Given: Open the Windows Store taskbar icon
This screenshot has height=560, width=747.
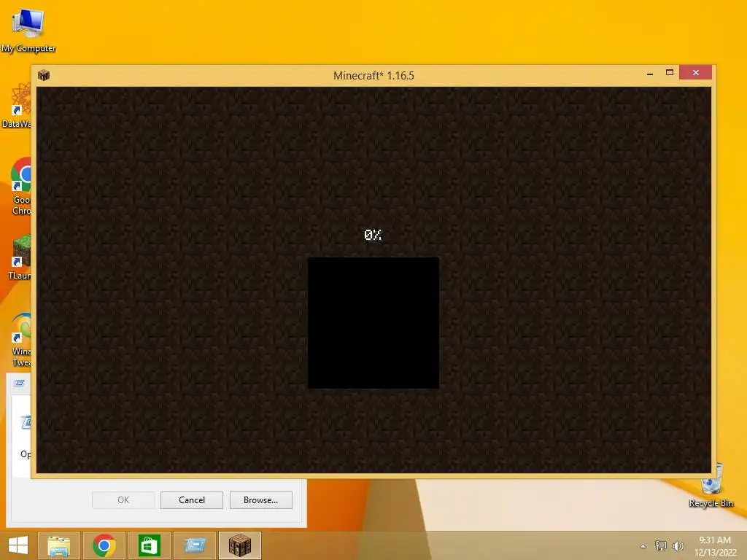Looking at the screenshot, I should tap(149, 545).
